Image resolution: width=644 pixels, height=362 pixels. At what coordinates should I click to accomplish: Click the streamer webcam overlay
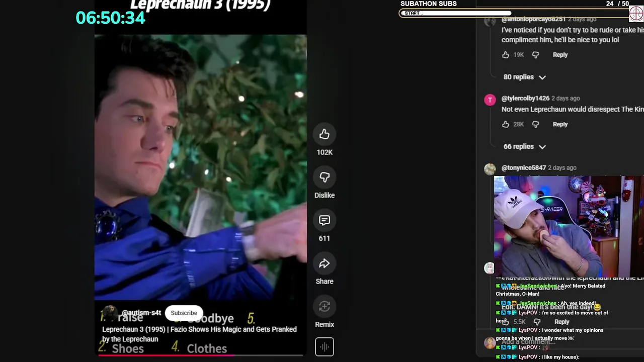pyautogui.click(x=569, y=226)
